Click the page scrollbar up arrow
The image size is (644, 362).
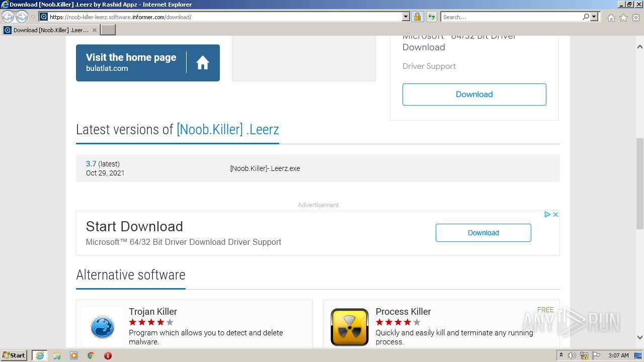640,47
